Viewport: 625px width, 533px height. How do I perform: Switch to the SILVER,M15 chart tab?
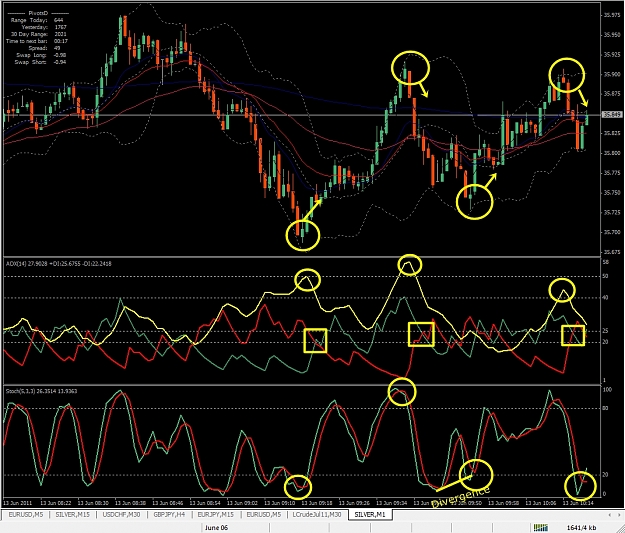72,515
